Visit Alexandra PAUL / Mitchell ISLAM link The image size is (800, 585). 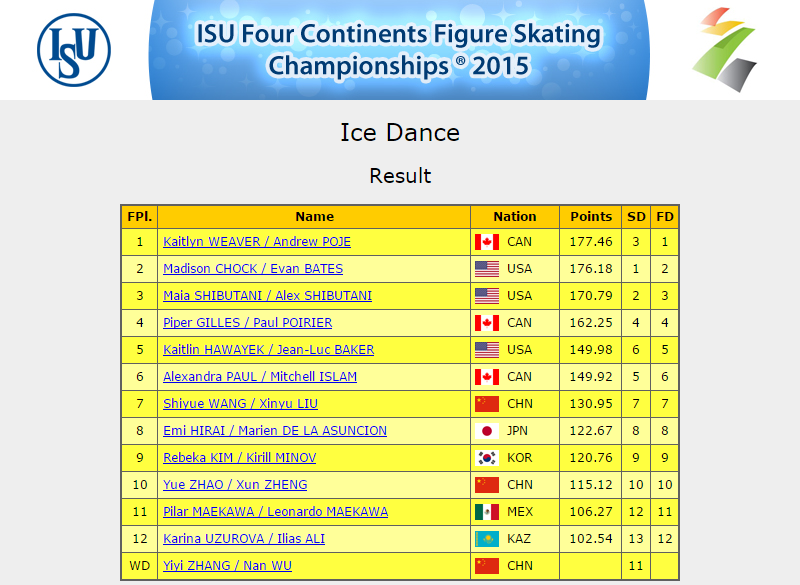pos(260,377)
